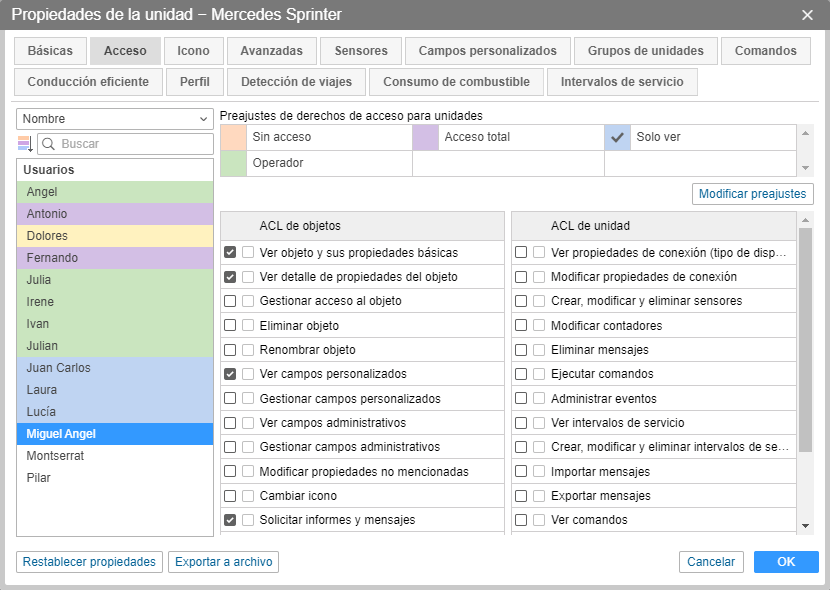
Task: Click Restablecer propiedades button
Action: [89, 562]
